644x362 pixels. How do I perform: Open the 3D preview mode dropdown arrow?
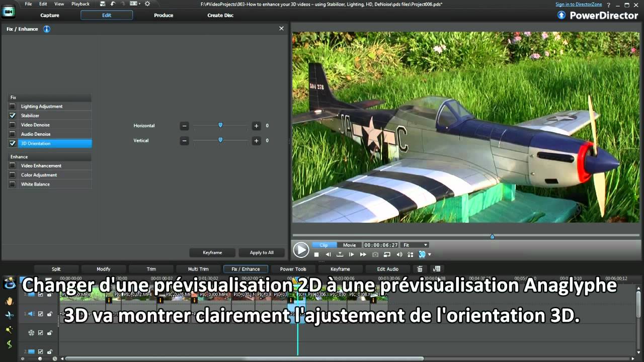pos(429,254)
